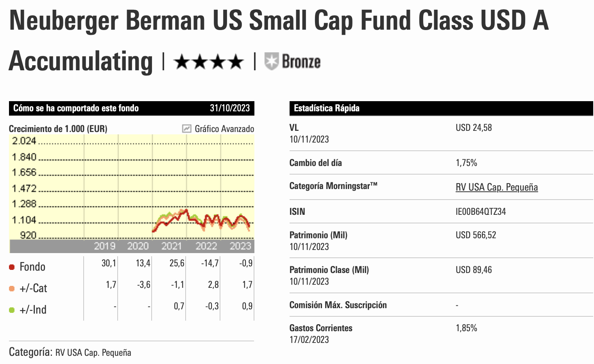Click the ISIN value IE00B64QTZ34
594x364 pixels.
pyautogui.click(x=481, y=212)
